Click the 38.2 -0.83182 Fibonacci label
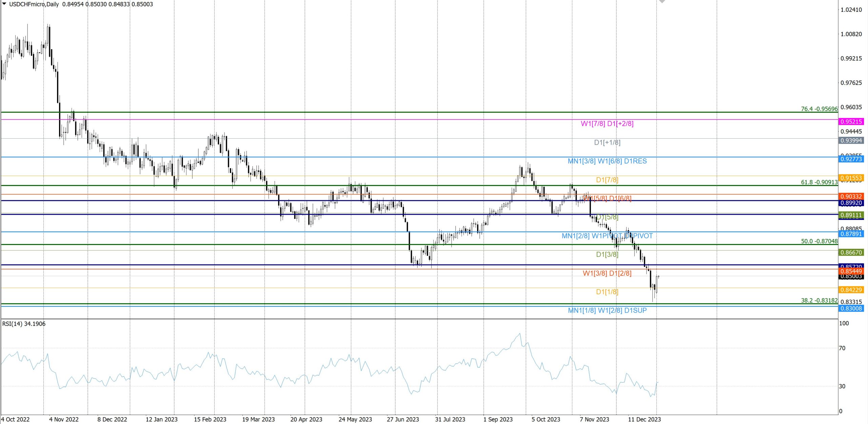Image resolution: width=868 pixels, height=424 pixels. (x=819, y=300)
